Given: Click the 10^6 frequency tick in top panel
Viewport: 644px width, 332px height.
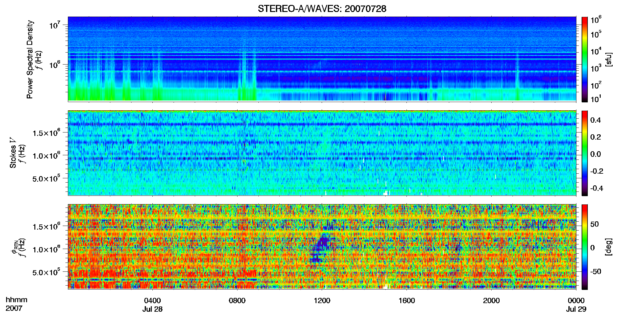Looking at the screenshot, I should click(x=54, y=65).
